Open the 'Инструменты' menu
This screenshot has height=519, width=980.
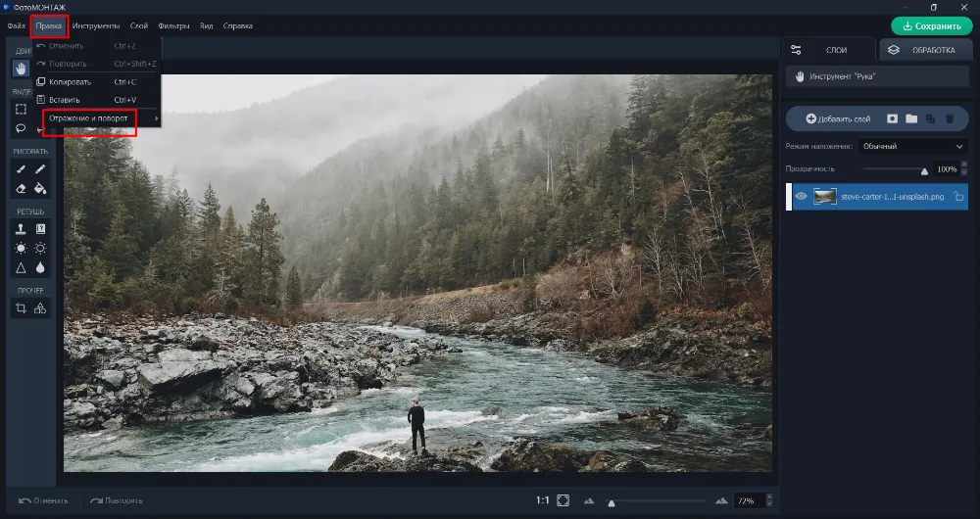pyautogui.click(x=96, y=26)
